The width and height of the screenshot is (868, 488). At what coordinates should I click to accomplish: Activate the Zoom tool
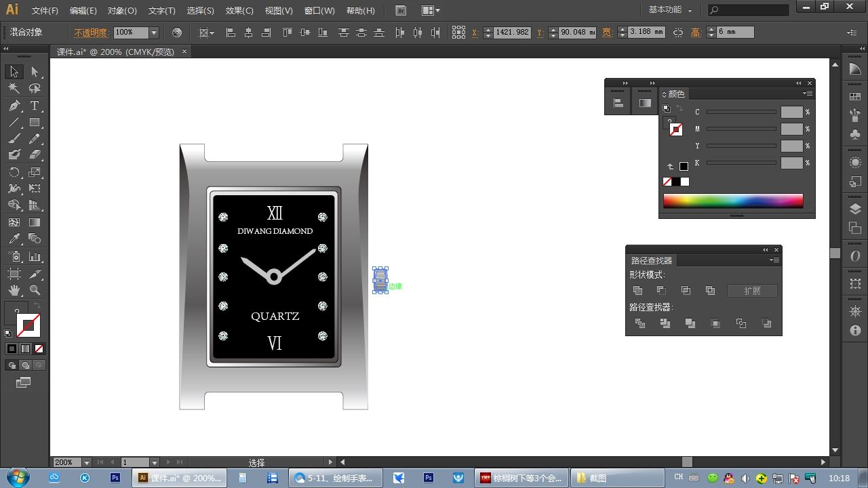click(x=35, y=290)
